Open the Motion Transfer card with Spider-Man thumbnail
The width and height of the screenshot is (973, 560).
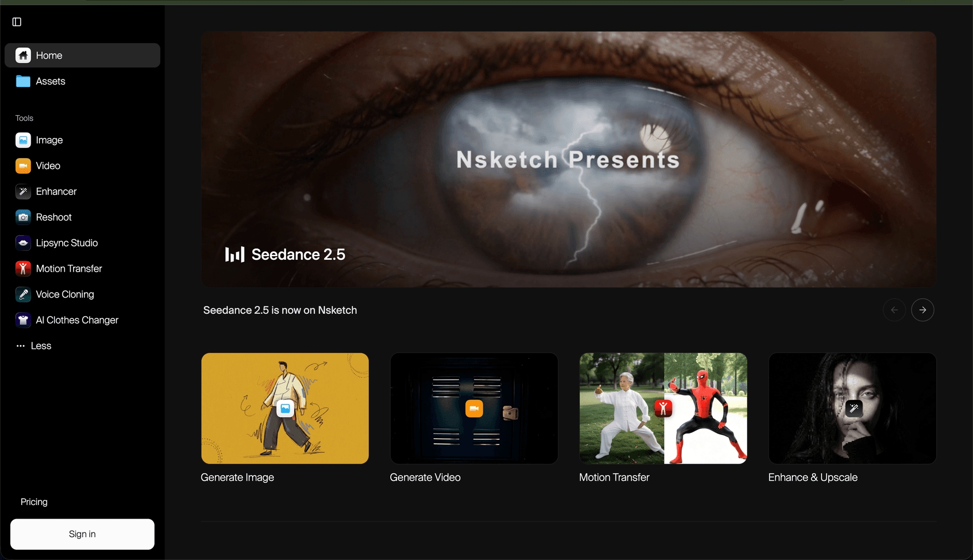[x=663, y=409]
